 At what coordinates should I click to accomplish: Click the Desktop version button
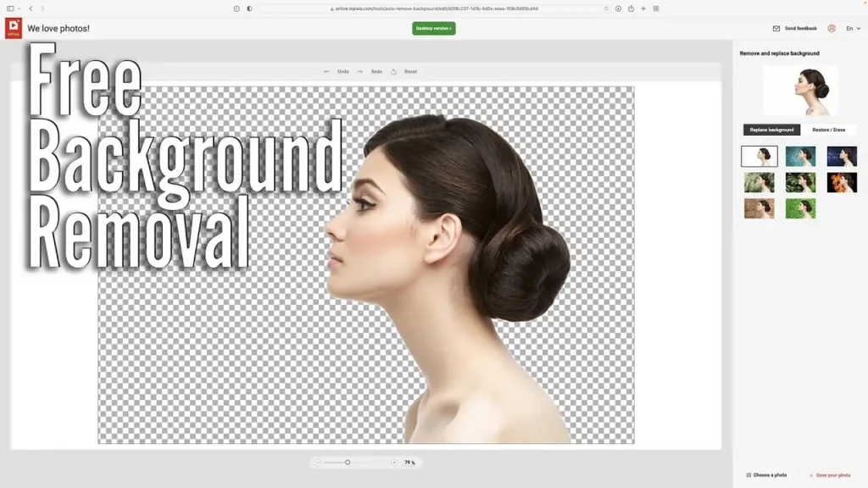(434, 28)
